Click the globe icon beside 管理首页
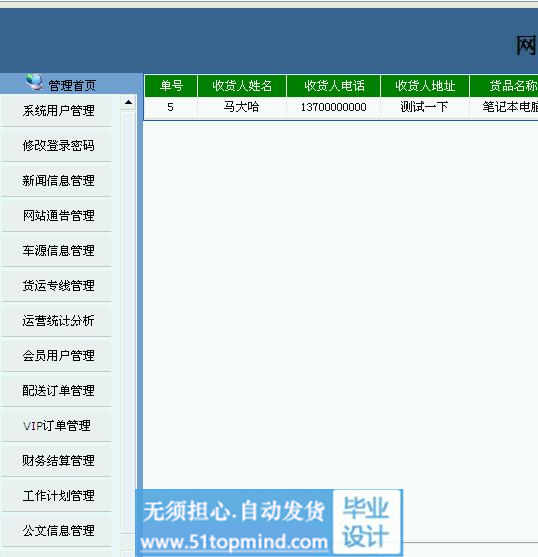The image size is (538, 557). tap(34, 81)
